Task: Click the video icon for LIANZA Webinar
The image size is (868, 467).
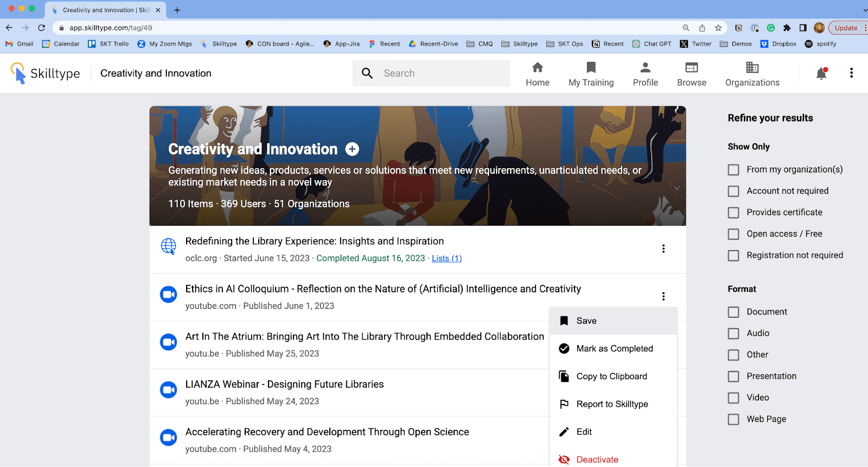Action: click(x=169, y=390)
